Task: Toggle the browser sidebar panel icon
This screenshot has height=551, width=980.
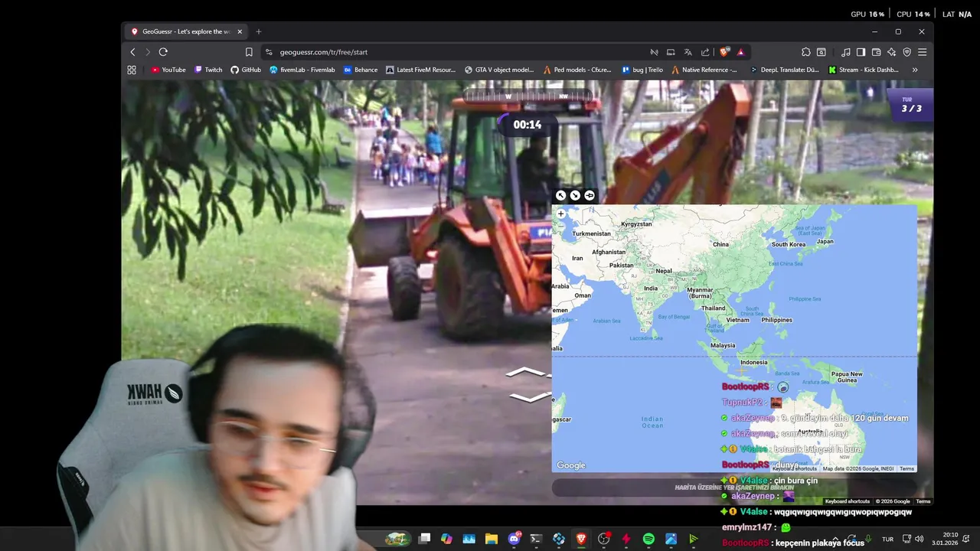Action: click(861, 52)
